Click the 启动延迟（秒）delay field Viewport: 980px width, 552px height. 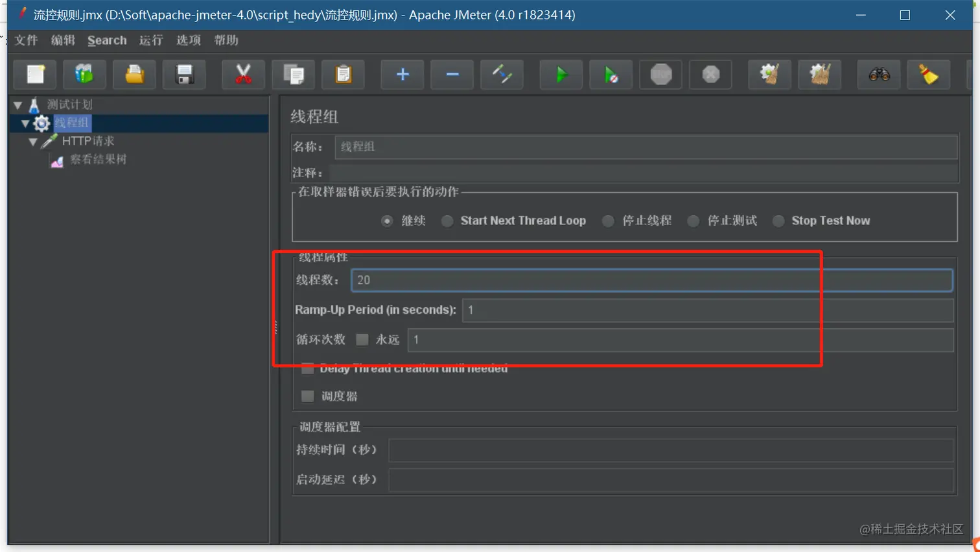(671, 480)
